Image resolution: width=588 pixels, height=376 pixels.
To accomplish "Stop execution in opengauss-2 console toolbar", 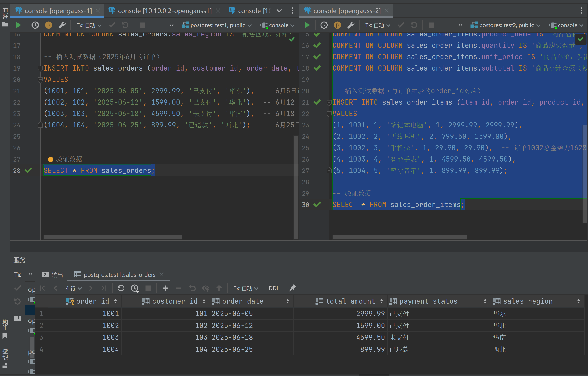I will coord(431,25).
